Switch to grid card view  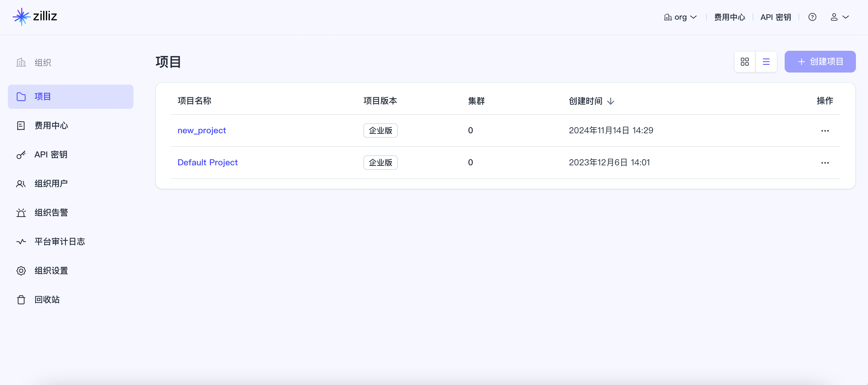coord(745,62)
